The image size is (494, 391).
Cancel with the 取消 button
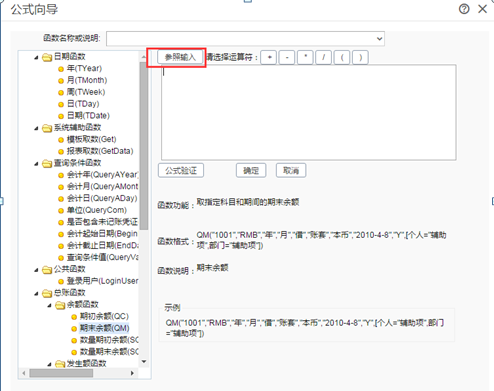[291, 171]
